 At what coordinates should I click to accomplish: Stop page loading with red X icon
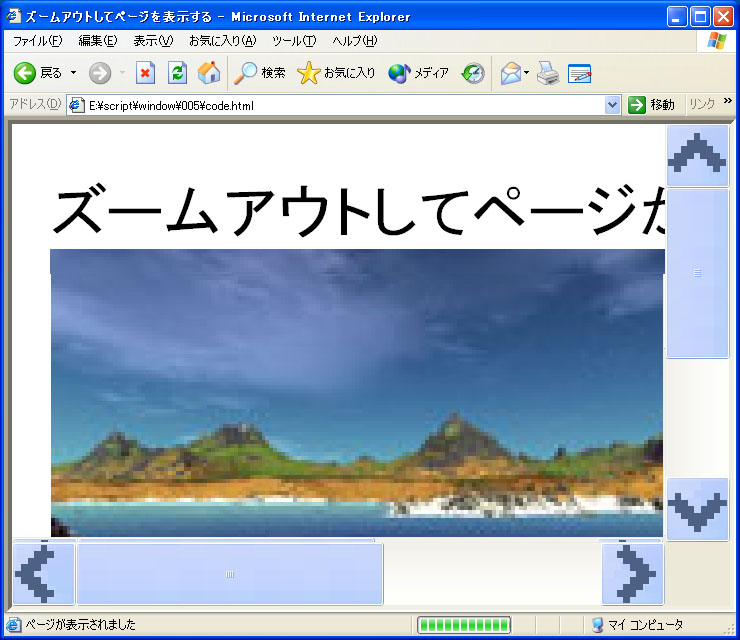pos(145,73)
